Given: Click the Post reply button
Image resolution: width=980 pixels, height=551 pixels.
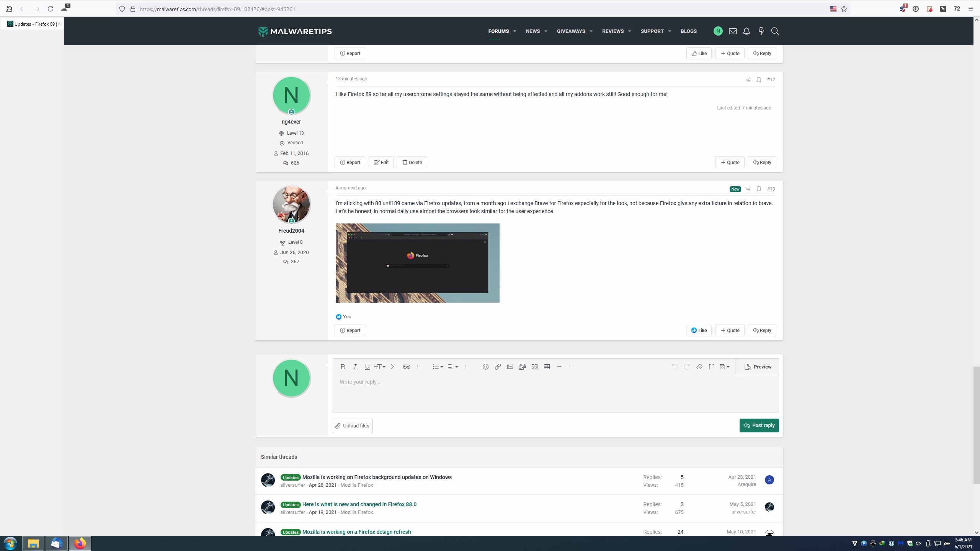Looking at the screenshot, I should (759, 425).
